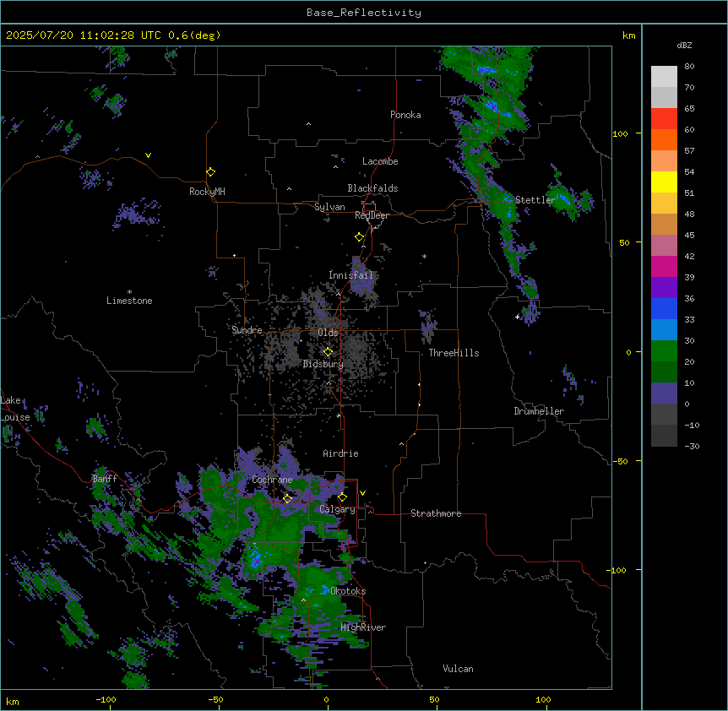Click the 50 tick label on bottom axis

(433, 699)
